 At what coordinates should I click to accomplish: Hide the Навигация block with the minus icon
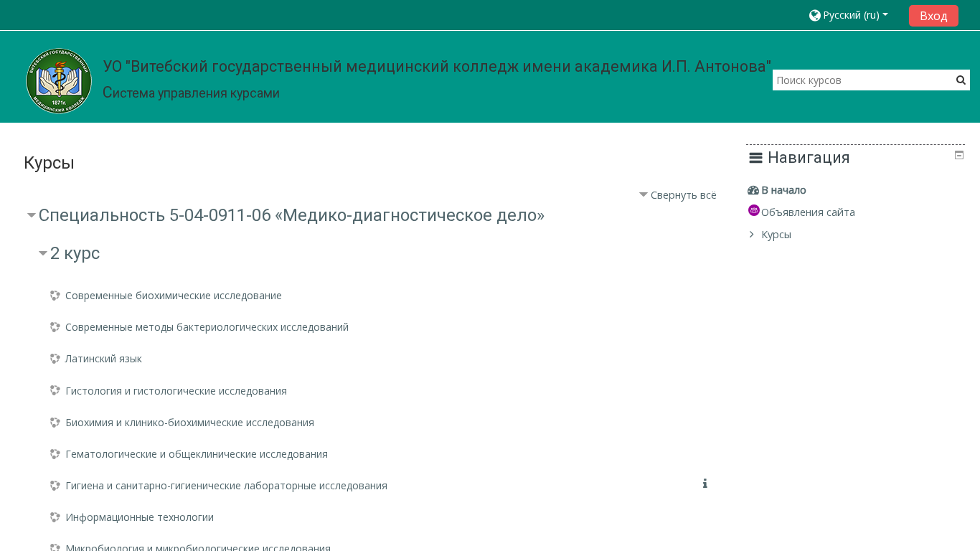[959, 155]
